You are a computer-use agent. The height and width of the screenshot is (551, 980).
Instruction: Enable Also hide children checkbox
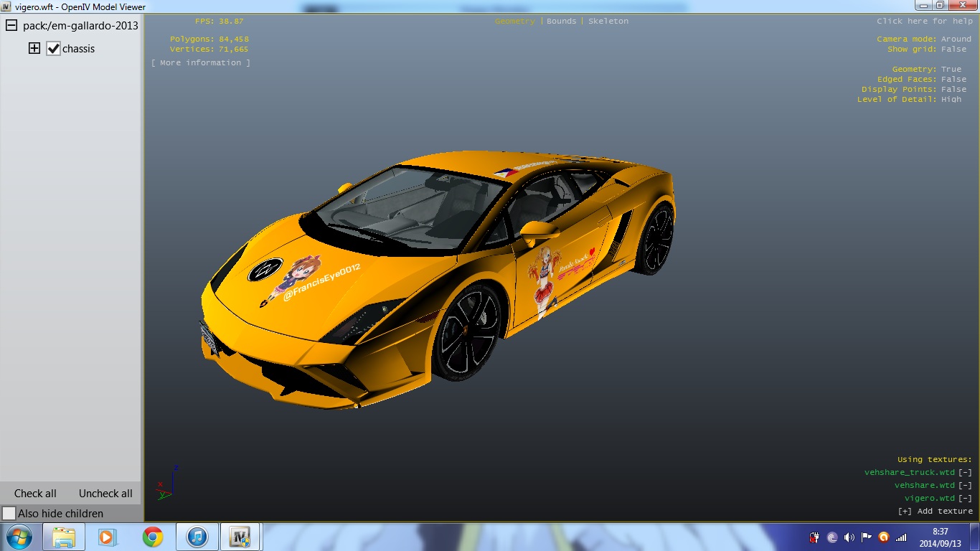pyautogui.click(x=9, y=514)
